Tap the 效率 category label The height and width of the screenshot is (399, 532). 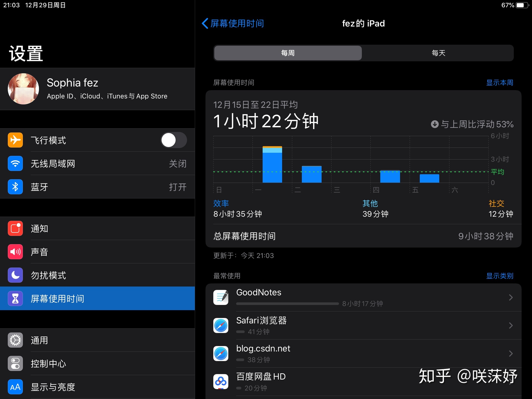[x=221, y=203]
